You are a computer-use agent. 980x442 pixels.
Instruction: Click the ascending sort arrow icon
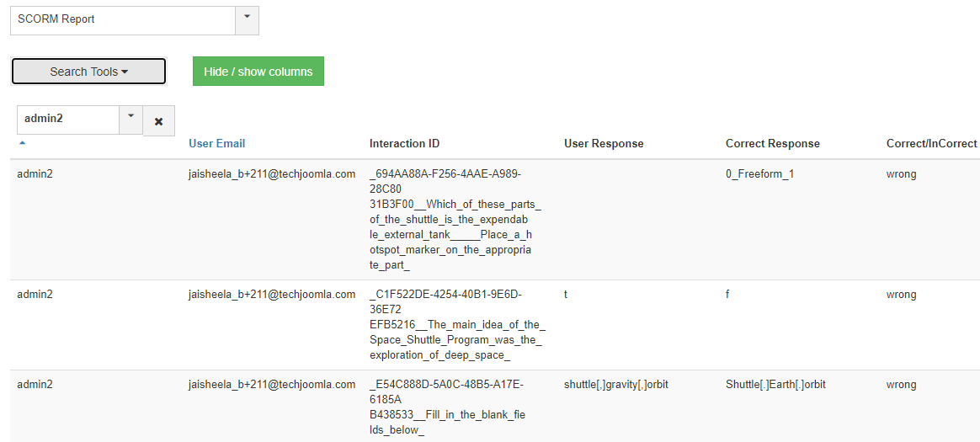pos(22,143)
